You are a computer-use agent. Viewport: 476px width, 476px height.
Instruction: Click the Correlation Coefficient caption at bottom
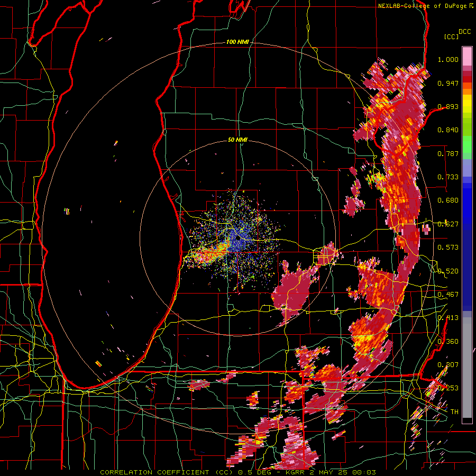(238, 472)
